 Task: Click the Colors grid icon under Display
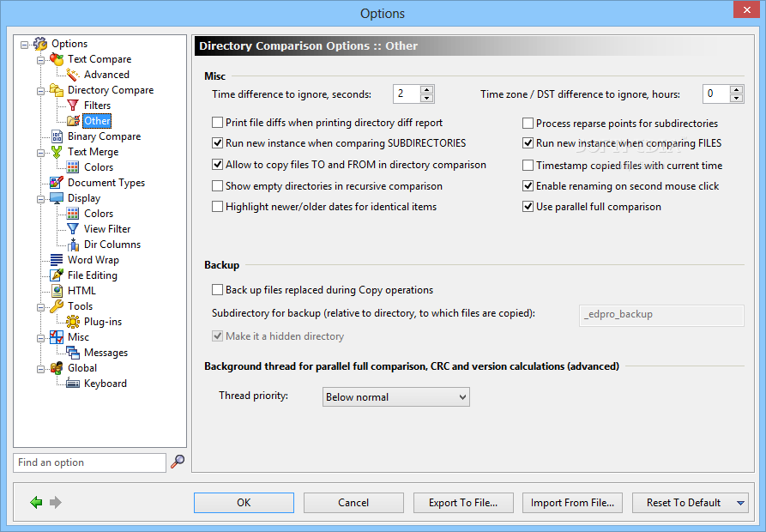tap(73, 214)
